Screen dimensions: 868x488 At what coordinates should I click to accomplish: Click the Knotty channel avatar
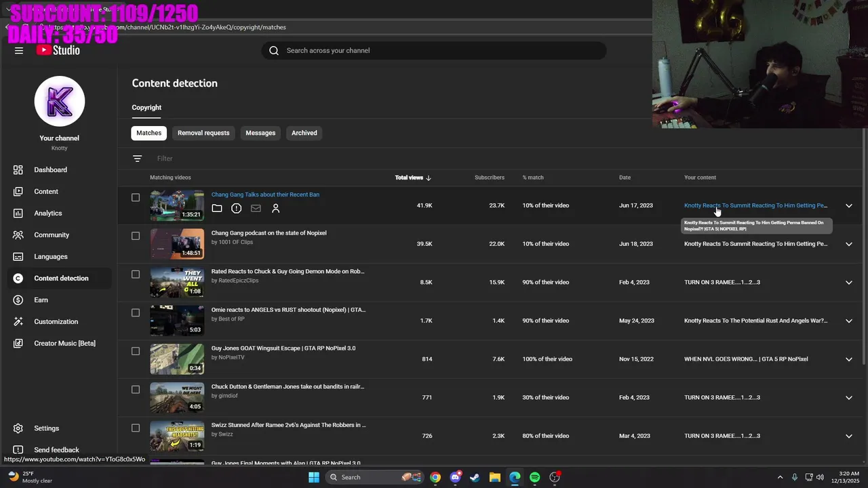tap(60, 101)
